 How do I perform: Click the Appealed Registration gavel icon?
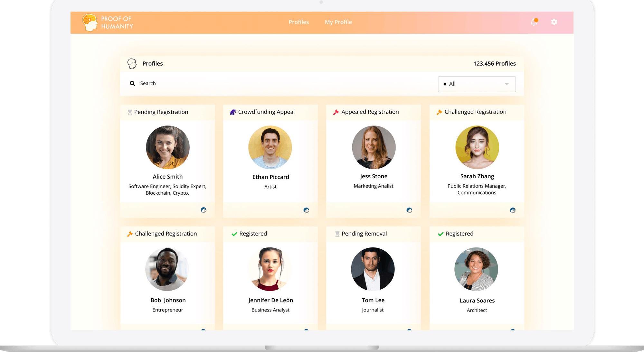[x=336, y=112]
